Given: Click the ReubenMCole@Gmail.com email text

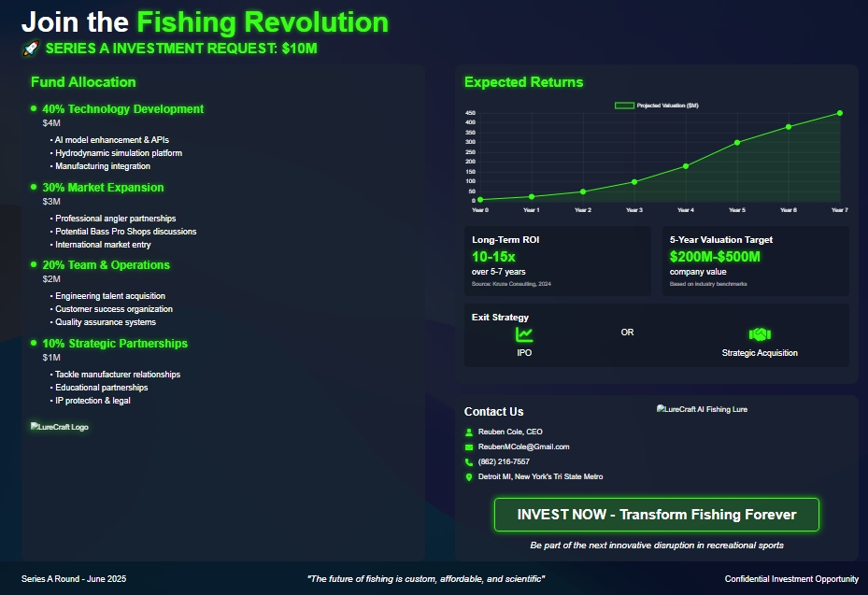Looking at the screenshot, I should [x=523, y=446].
